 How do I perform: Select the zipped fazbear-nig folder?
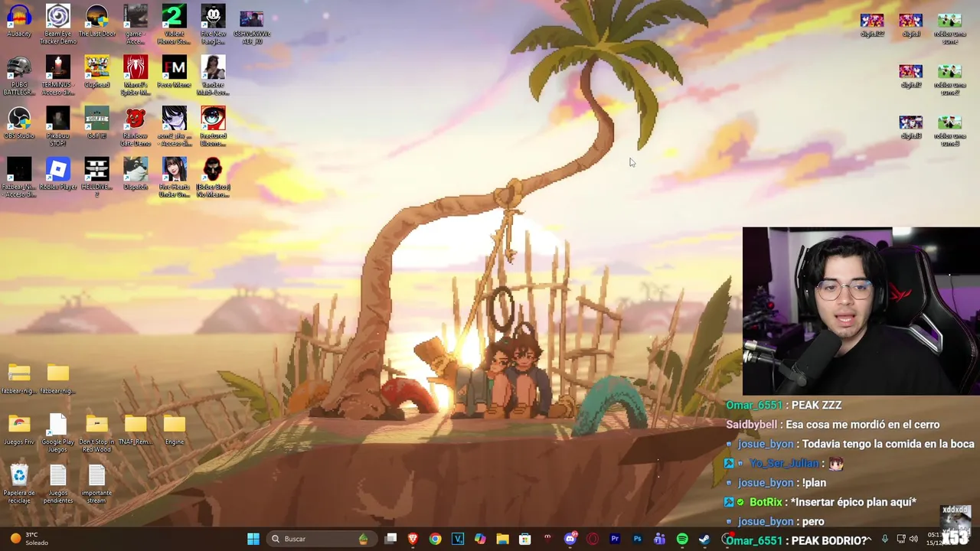pyautogui.click(x=19, y=379)
